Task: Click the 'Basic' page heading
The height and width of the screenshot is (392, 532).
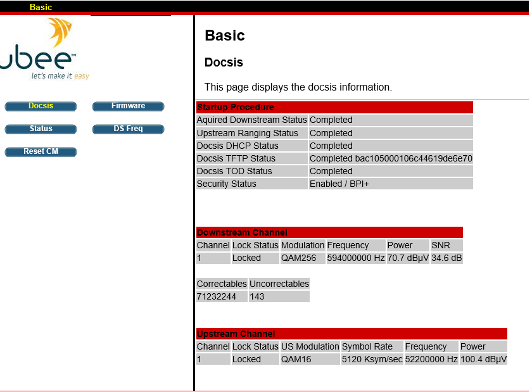Action: click(225, 35)
